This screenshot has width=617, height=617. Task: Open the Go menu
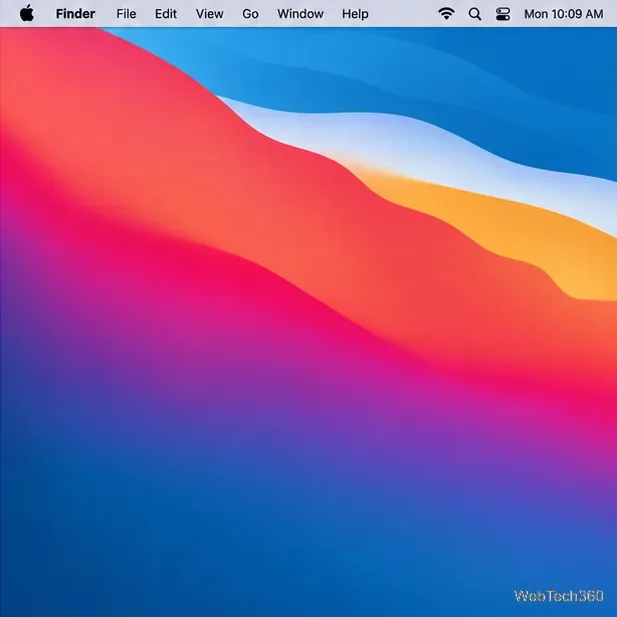click(x=250, y=14)
